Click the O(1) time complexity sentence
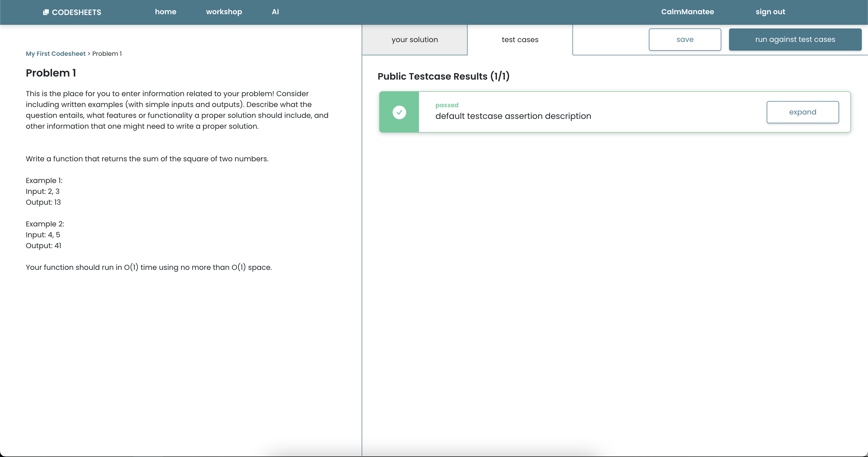The width and height of the screenshot is (868, 457). [149, 267]
